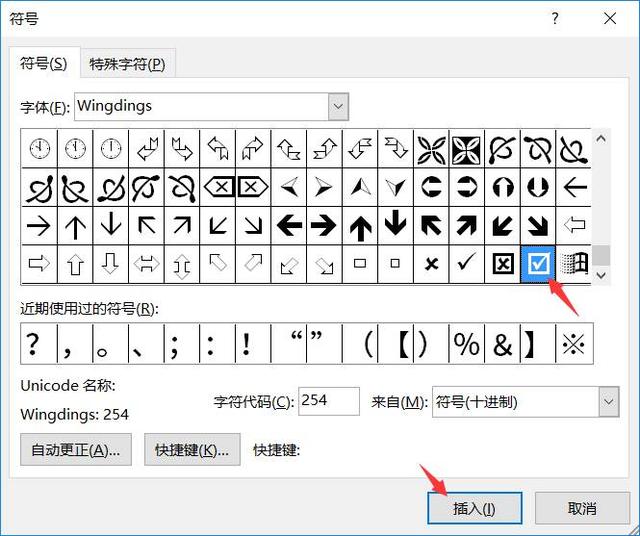Pick the circled right arrow symbol
The height and width of the screenshot is (536, 640).
point(467,187)
